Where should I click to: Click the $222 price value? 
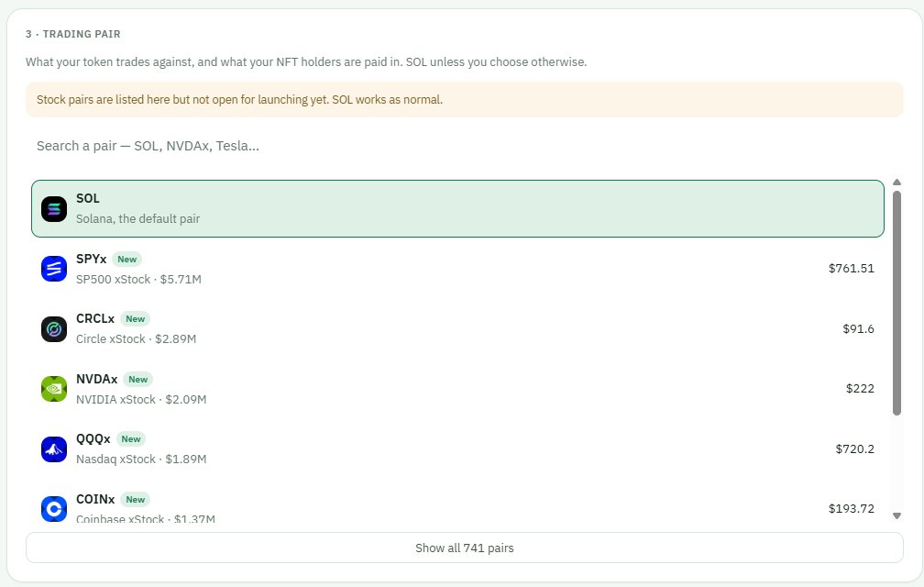point(860,388)
